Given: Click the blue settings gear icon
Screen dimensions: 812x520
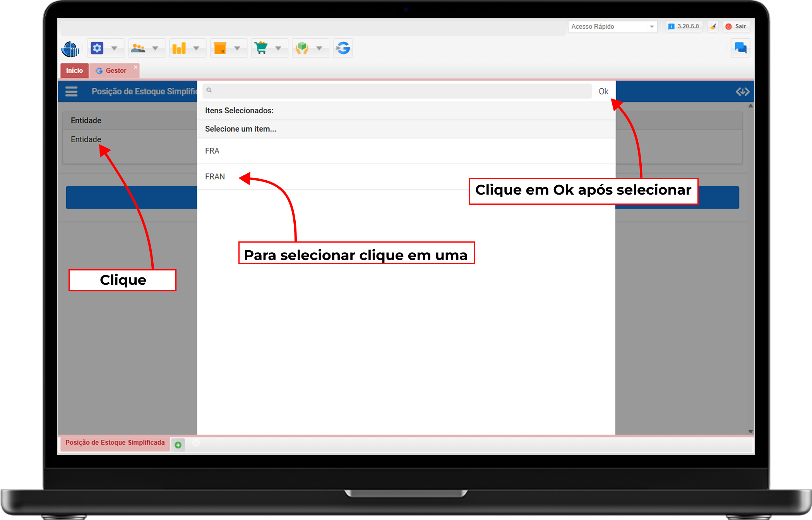Looking at the screenshot, I should (x=97, y=48).
